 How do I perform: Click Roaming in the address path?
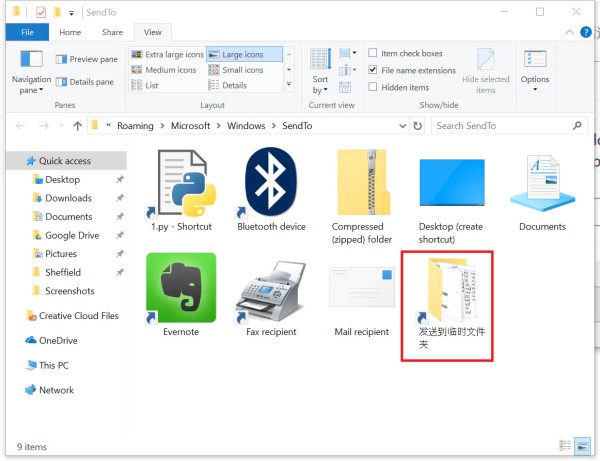(x=135, y=126)
